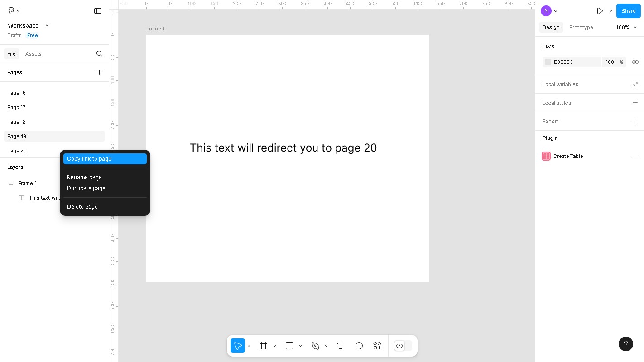Open the Figma main menu logo
The image size is (644, 362).
[x=11, y=11]
